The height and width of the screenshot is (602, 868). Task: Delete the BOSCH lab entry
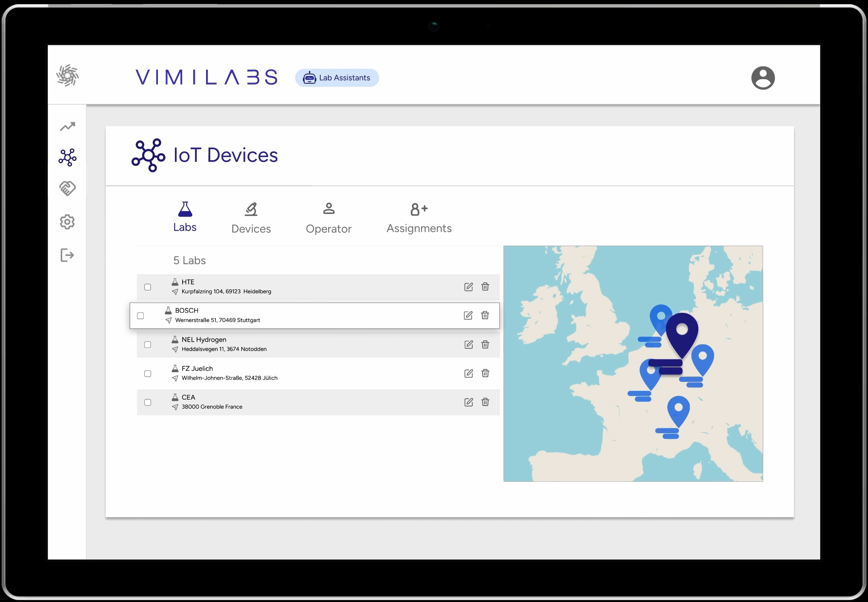point(485,315)
